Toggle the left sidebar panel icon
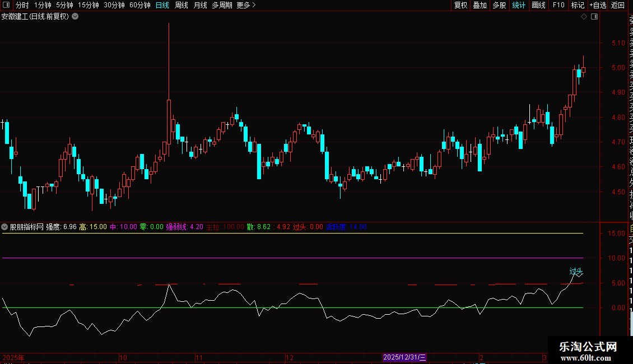633x364 pixels. pyautogui.click(x=6, y=5)
